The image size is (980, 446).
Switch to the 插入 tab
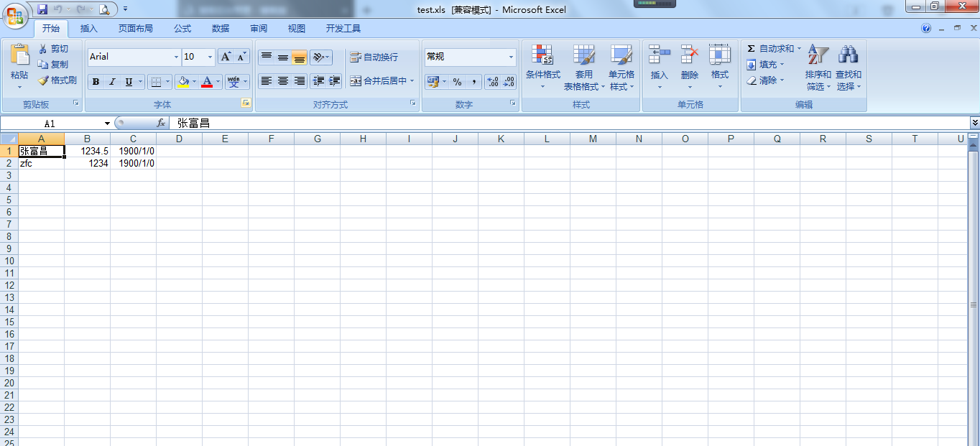click(x=89, y=29)
